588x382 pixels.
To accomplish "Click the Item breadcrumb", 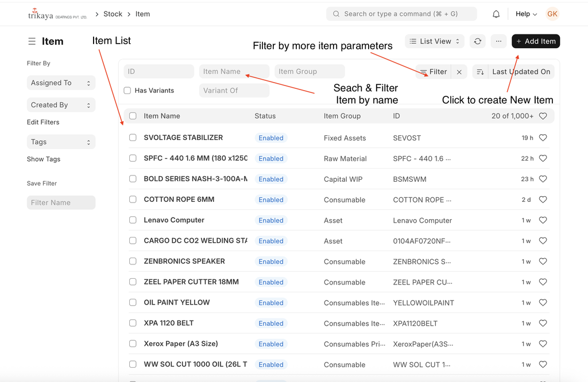I will click(142, 14).
